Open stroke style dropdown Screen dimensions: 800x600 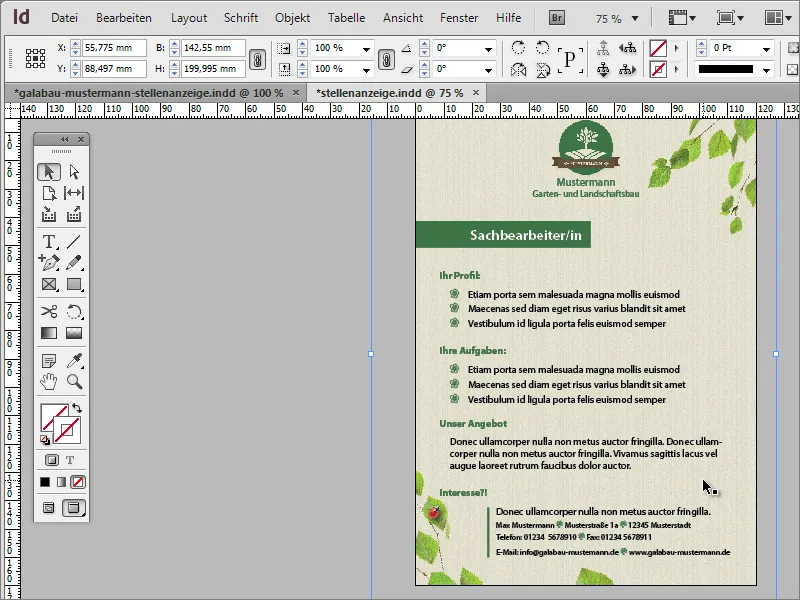(x=766, y=69)
